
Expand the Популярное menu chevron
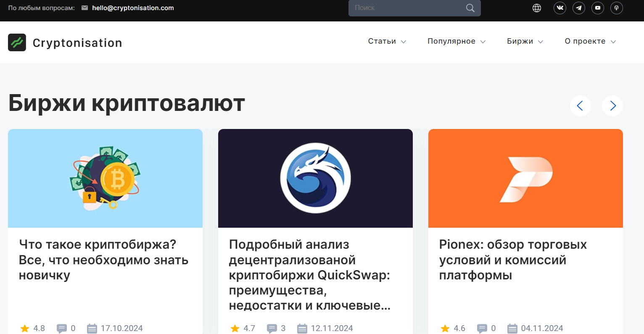(483, 42)
